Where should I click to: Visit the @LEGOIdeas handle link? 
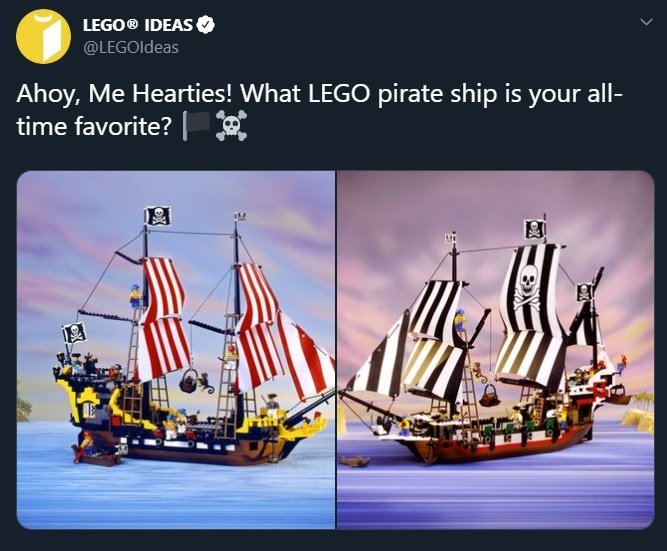pos(131,47)
